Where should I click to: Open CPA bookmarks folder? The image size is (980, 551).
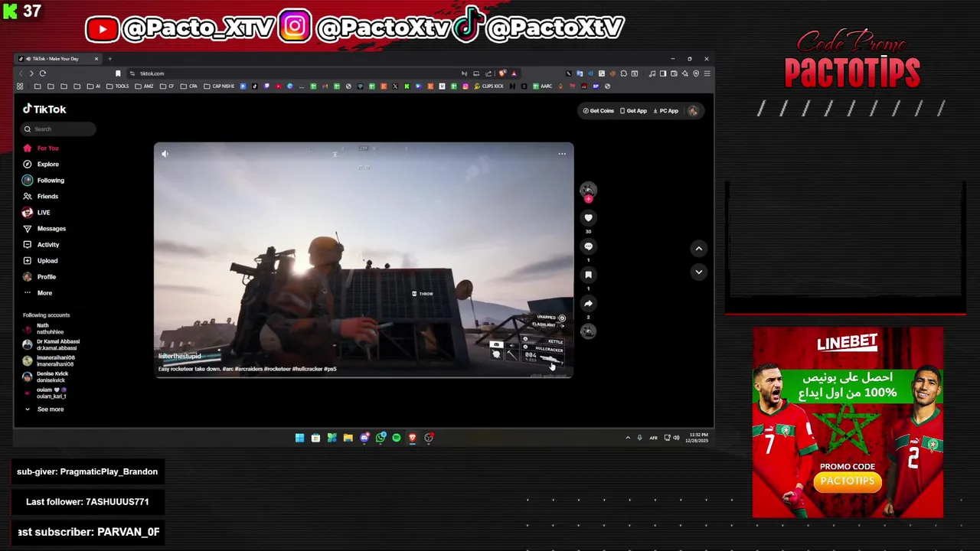point(188,86)
